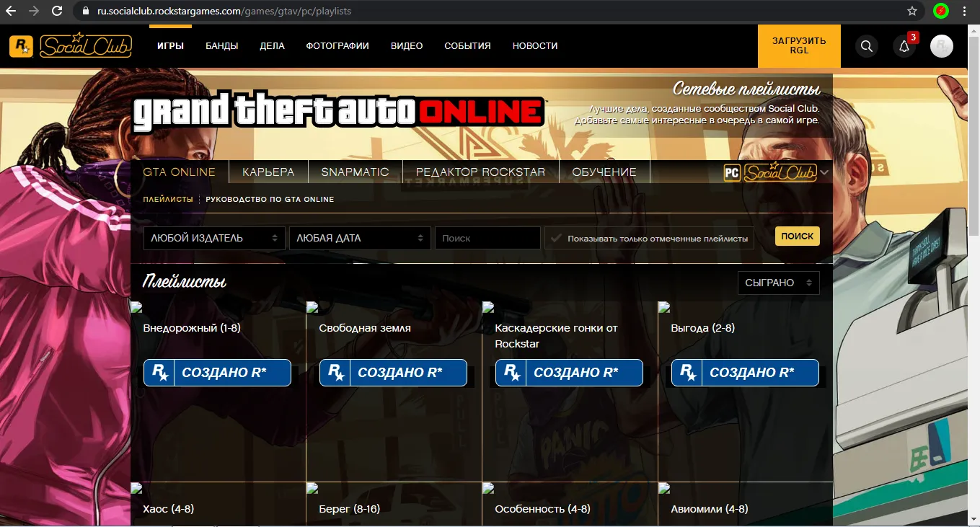
Task: Switch to SNAPMATIC tab
Action: (x=355, y=172)
